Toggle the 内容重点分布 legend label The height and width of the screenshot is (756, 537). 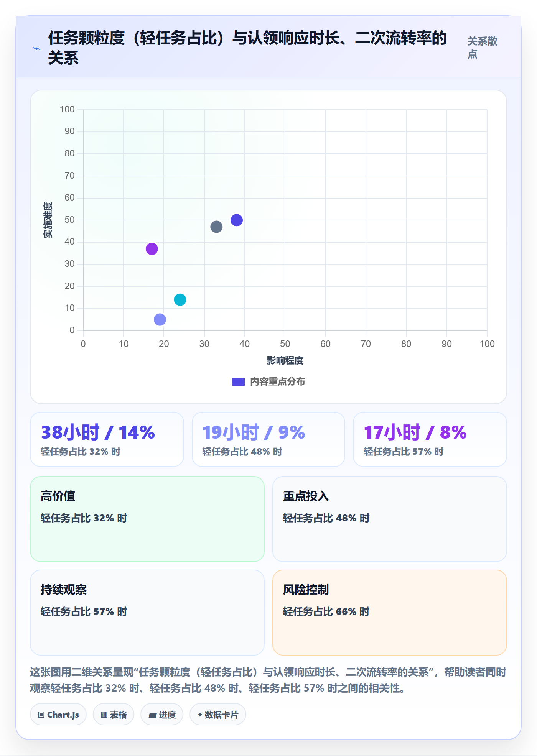(277, 382)
